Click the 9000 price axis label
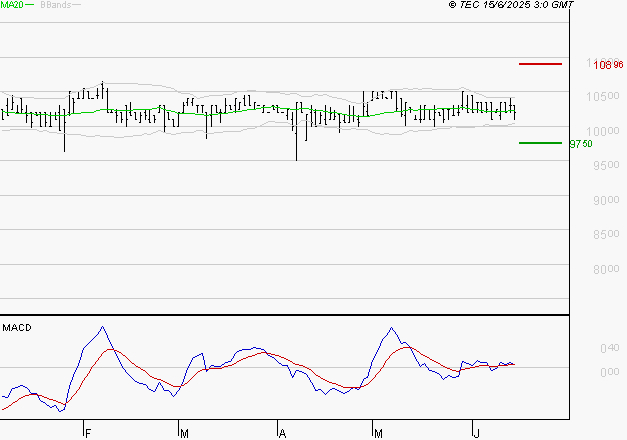Image resolution: width=627 pixels, height=440 pixels. (x=602, y=200)
